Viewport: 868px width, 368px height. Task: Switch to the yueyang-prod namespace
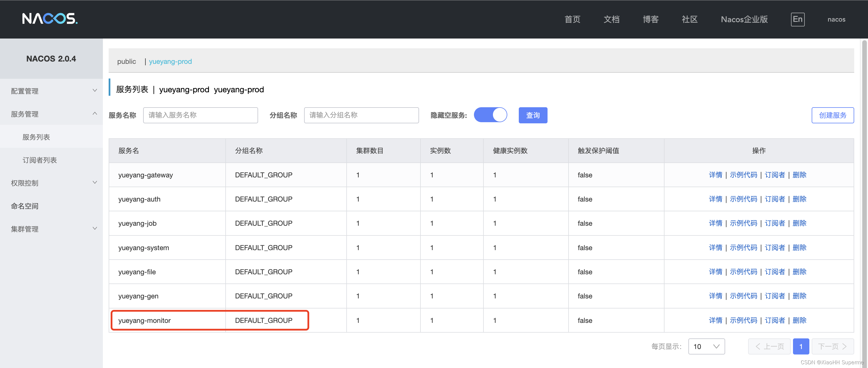(170, 61)
